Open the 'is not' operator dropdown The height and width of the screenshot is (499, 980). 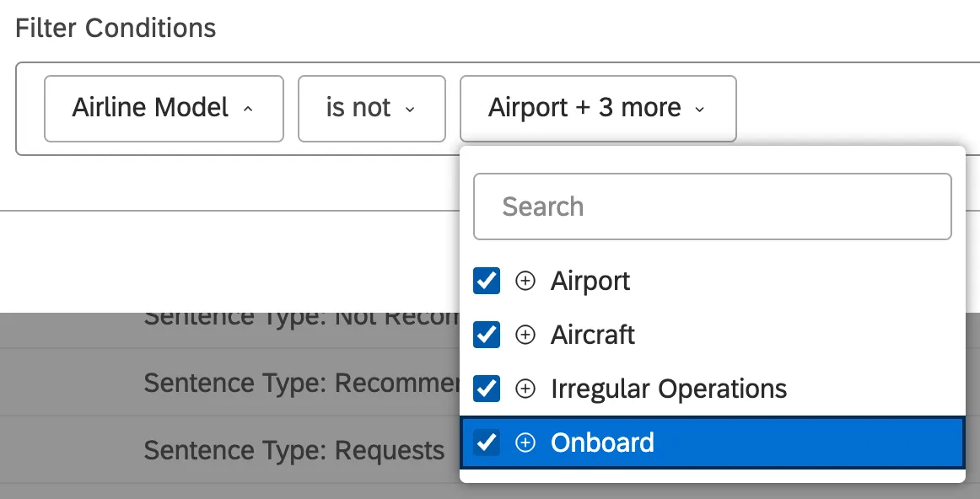(x=372, y=108)
